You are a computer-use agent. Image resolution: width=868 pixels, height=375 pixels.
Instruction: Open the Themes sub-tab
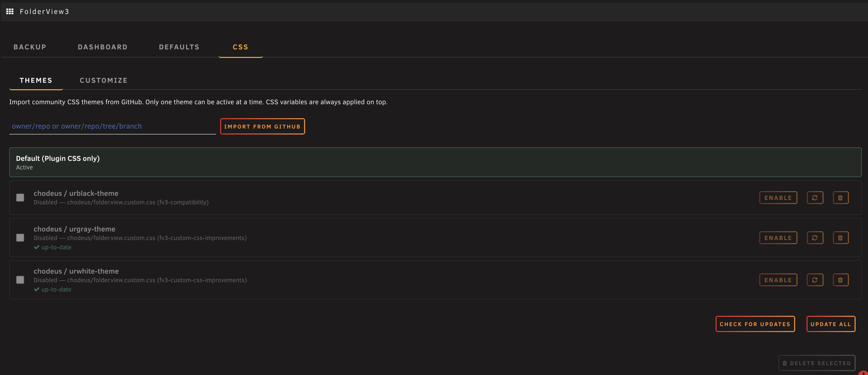point(36,80)
